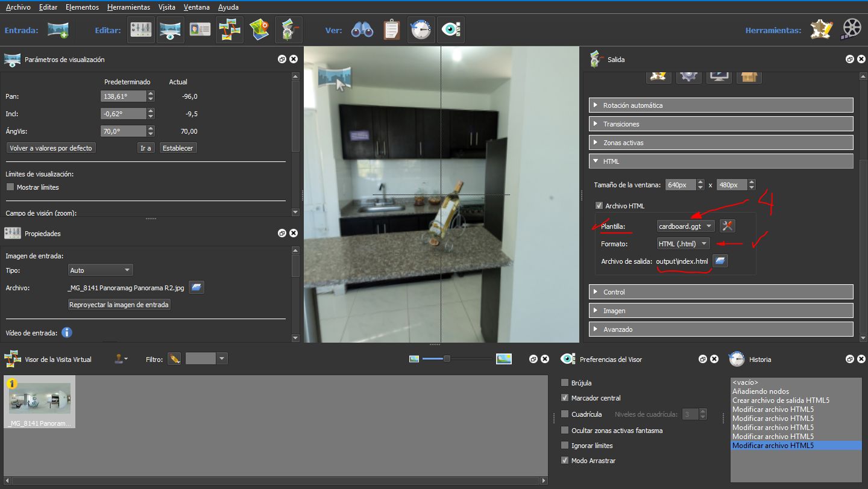The image size is (868, 489).
Task: Open viewing parameters panorama-eye icon
Action: click(x=171, y=30)
